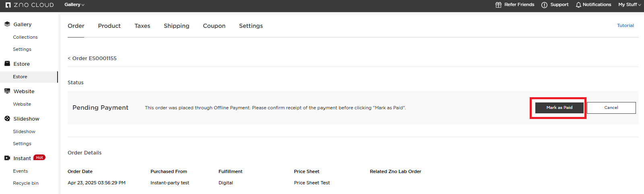The height and width of the screenshot is (194, 644).
Task: Go to Recycle bin in sidebar
Action: 26,183
